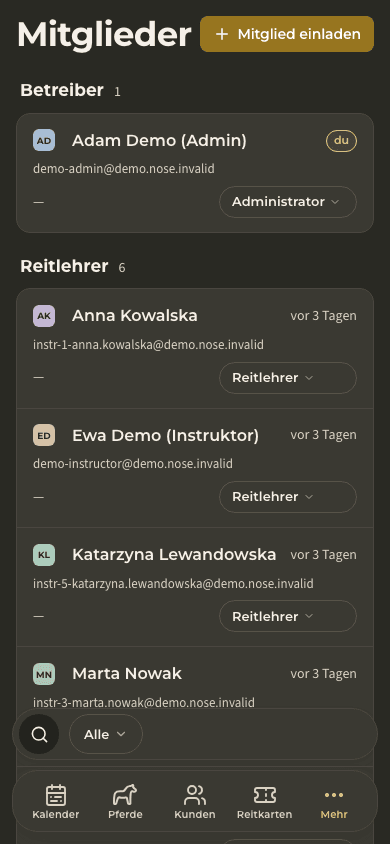Click email demo-instructor@demo.nose.invalid
This screenshot has height=844, width=390.
tap(133, 463)
